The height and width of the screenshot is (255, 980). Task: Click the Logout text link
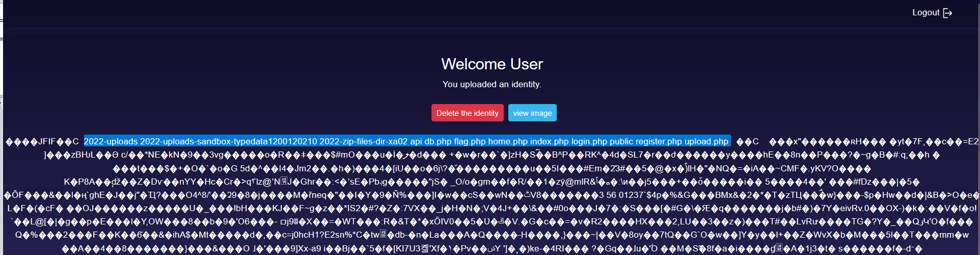point(925,13)
